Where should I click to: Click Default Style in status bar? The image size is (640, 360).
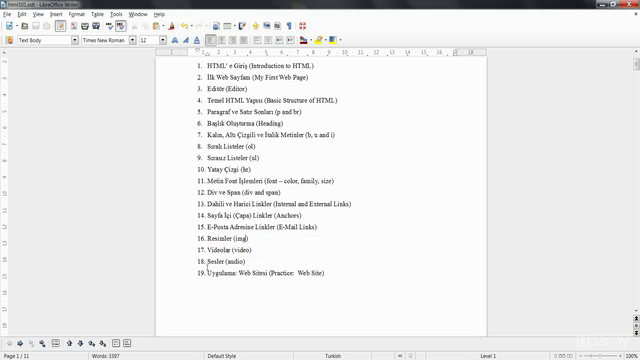(222, 356)
